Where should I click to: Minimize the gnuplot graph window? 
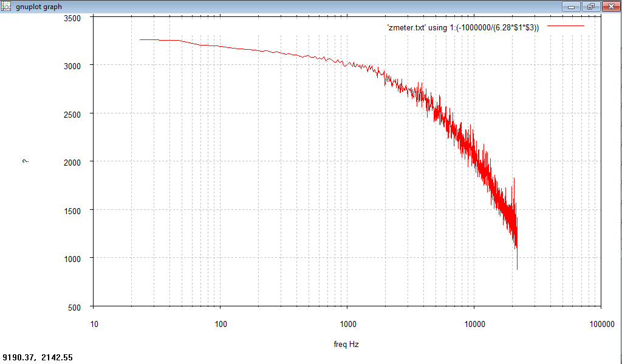pos(571,6)
